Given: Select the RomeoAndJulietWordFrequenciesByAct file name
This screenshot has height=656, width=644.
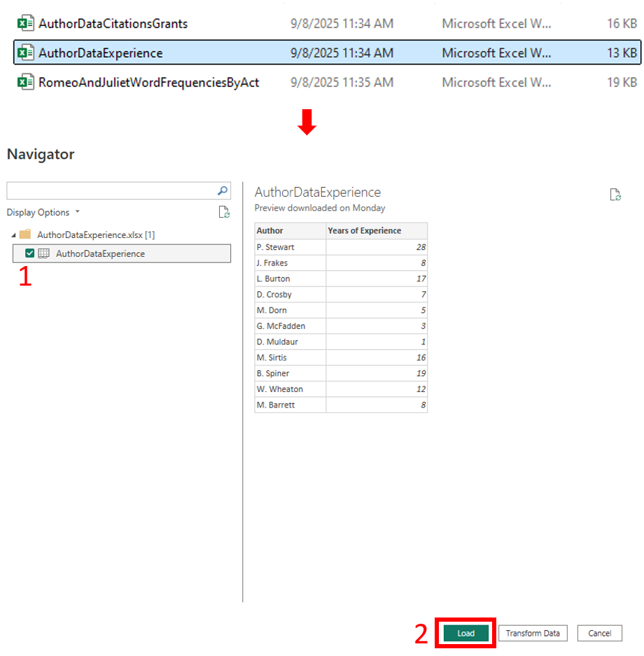Looking at the screenshot, I should point(149,83).
